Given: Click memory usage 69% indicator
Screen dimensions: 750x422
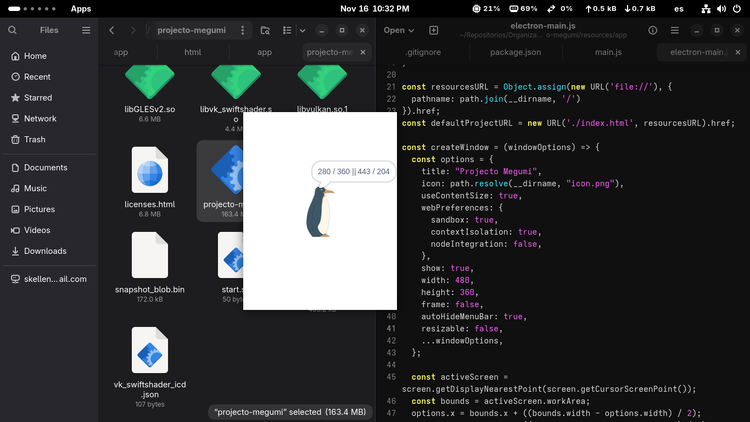Looking at the screenshot, I should pos(523,9).
